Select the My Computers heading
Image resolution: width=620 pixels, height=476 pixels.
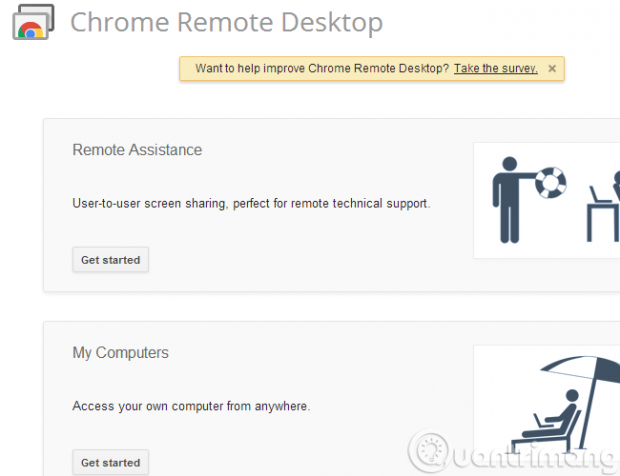(120, 353)
